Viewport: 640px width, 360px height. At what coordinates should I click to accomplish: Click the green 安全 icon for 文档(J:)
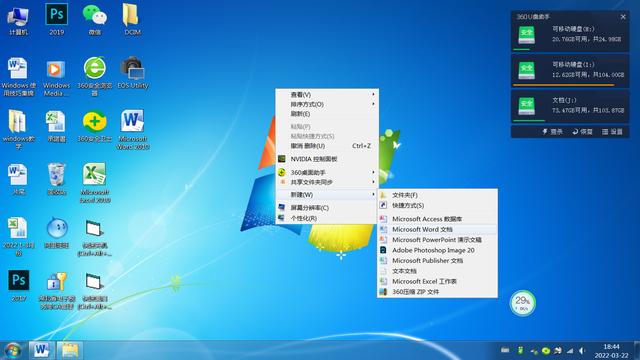527,106
